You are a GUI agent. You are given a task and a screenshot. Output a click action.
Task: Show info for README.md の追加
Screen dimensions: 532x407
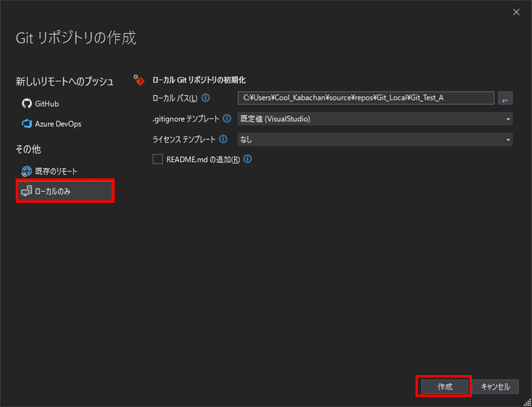(248, 159)
